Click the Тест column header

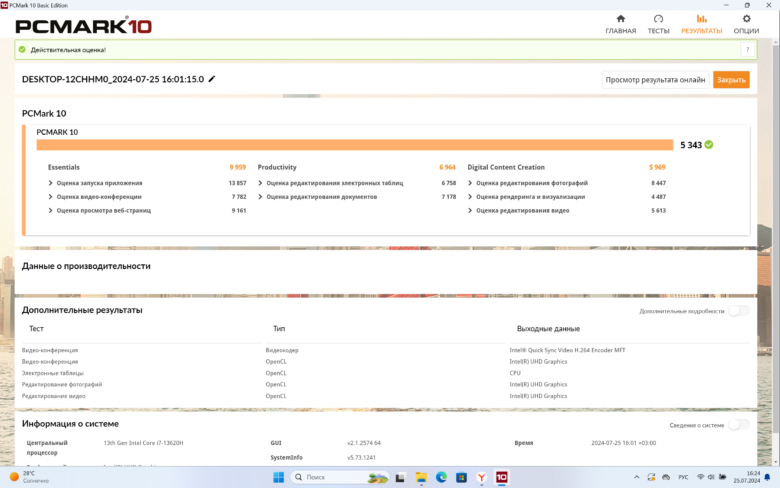tap(36, 329)
